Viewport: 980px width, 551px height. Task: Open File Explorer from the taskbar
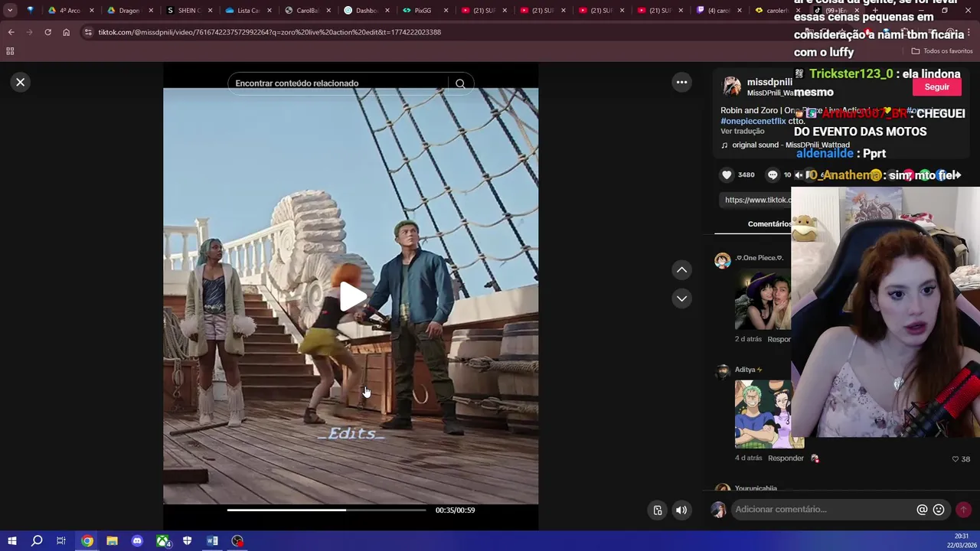click(112, 541)
